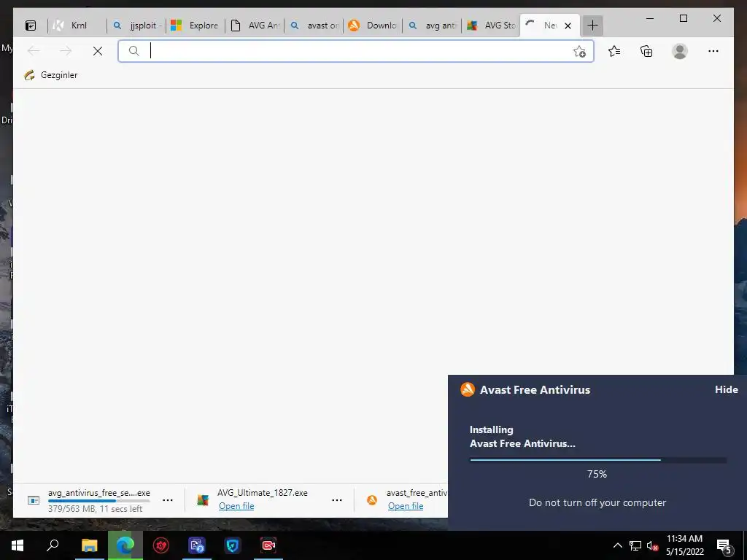This screenshot has height=560, width=747.
Task: Click the Avast installation progress bar
Action: (598, 460)
